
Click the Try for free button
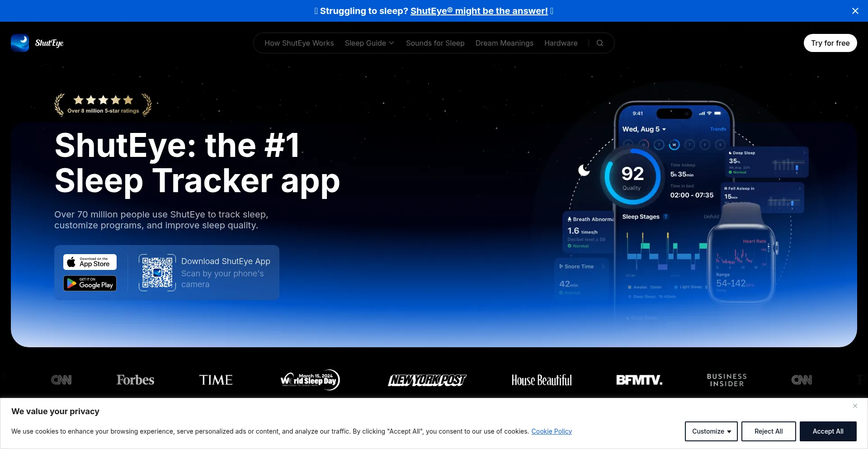830,43
